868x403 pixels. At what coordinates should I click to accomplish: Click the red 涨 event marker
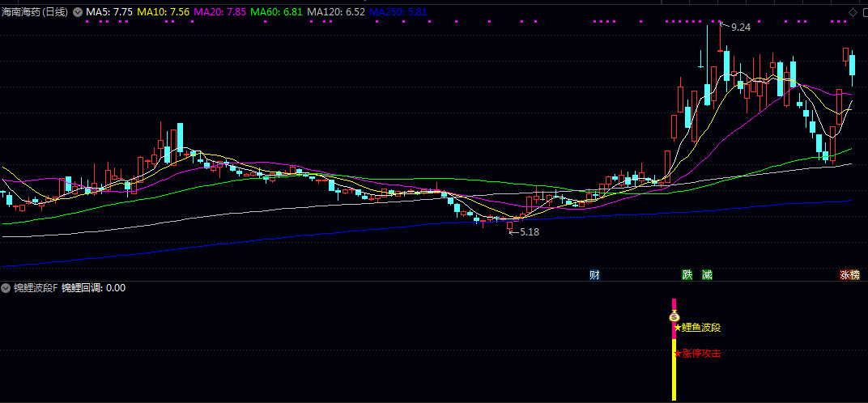845,275
